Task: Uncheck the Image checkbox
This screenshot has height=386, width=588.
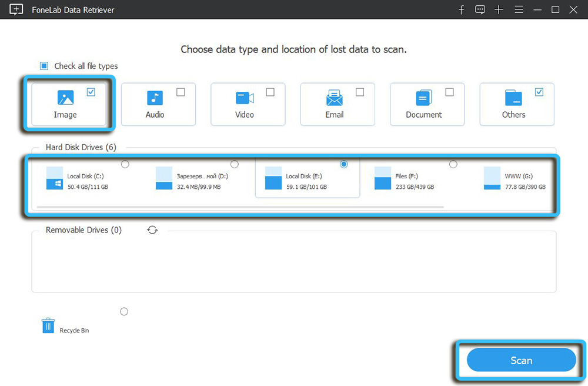Action: (91, 92)
